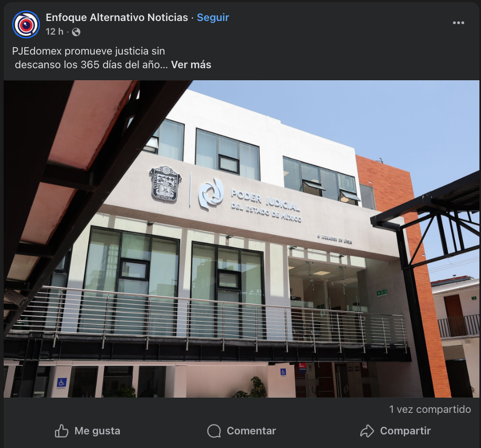Follow the page via Seguir
Viewport: 481px width, 448px height.
point(213,17)
